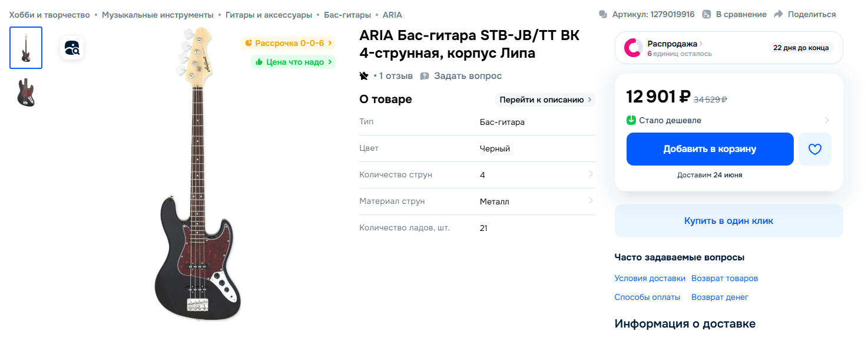The image size is (868, 337).
Task: Click the article number copy icon
Action: pos(603,14)
